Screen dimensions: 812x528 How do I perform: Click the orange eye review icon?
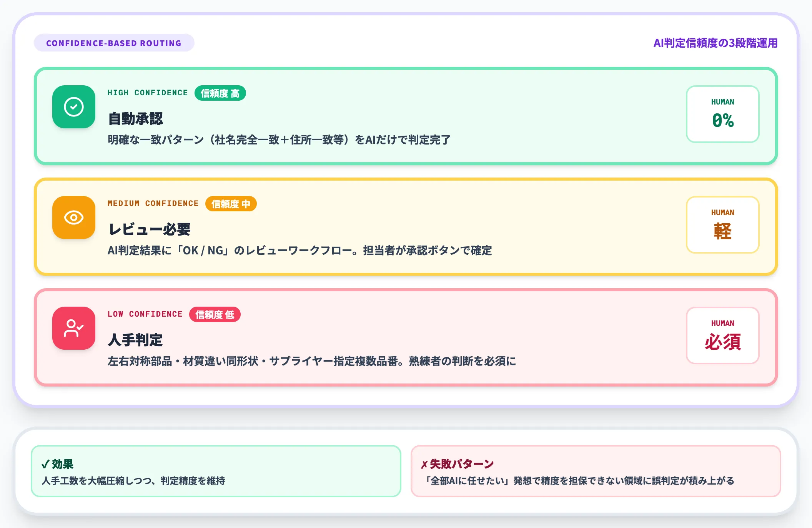coord(74,218)
